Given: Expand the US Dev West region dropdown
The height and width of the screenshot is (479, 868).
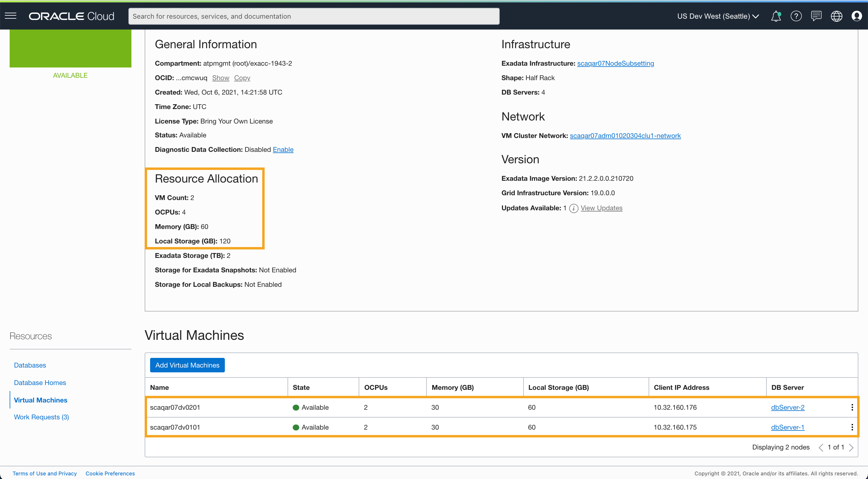Looking at the screenshot, I should point(718,16).
